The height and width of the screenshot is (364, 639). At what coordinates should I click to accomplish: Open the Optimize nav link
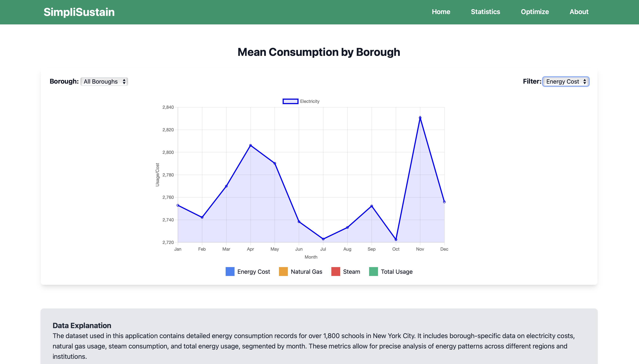click(x=535, y=12)
